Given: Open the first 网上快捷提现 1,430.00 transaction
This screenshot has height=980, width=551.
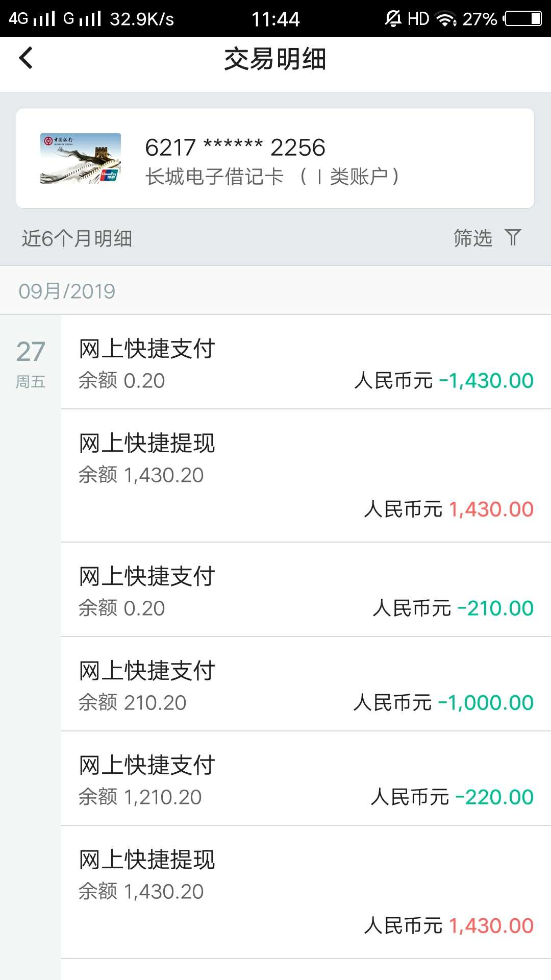Looking at the screenshot, I should [306, 476].
